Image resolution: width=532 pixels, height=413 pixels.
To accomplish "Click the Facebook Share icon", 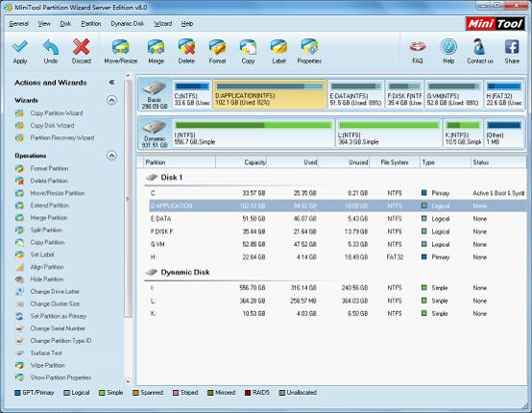I will tap(512, 47).
